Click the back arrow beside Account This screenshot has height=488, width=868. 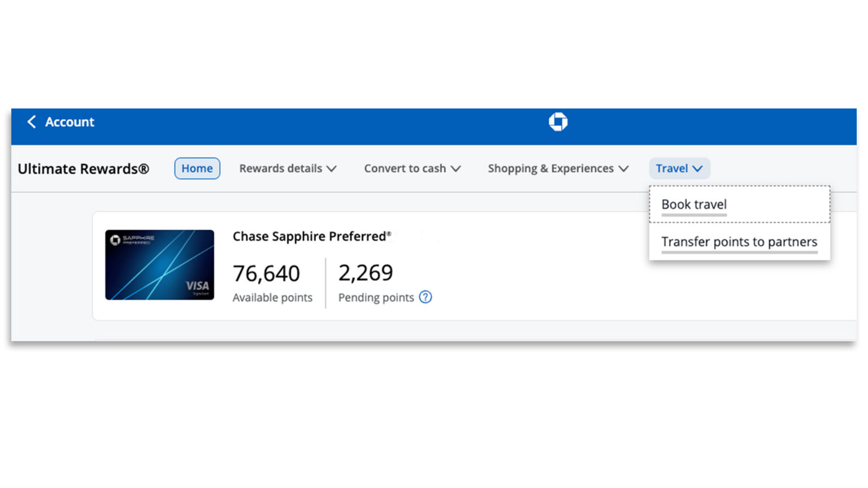[x=32, y=121]
